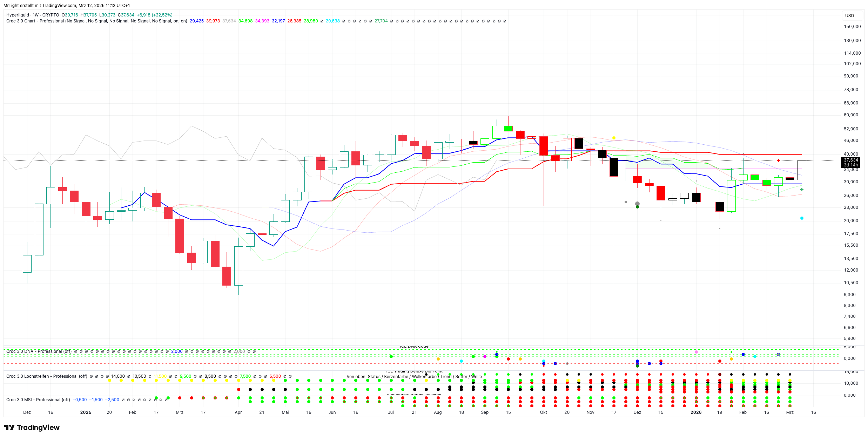Click the green plus marker below latest candle
Image resolution: width=868 pixels, height=438 pixels.
802,190
